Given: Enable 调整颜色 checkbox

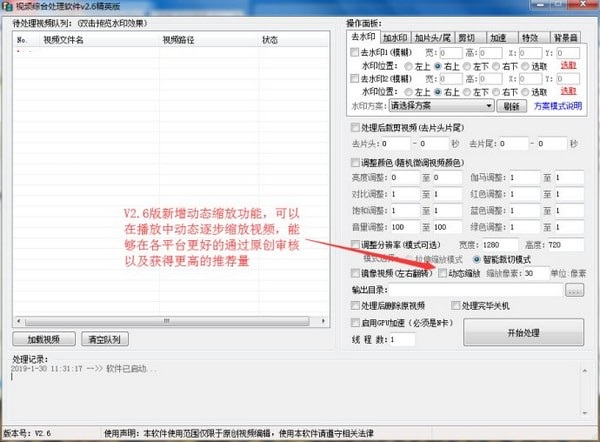Looking at the screenshot, I should pos(355,163).
